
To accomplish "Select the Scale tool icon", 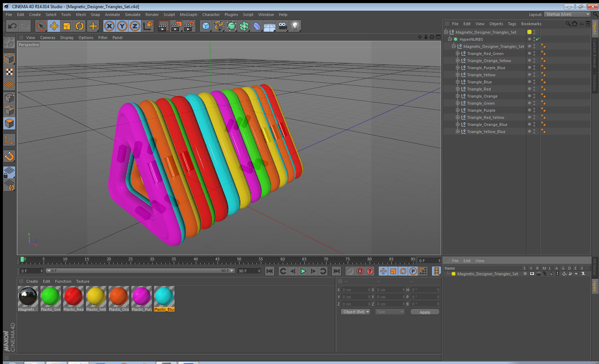I will point(67,26).
